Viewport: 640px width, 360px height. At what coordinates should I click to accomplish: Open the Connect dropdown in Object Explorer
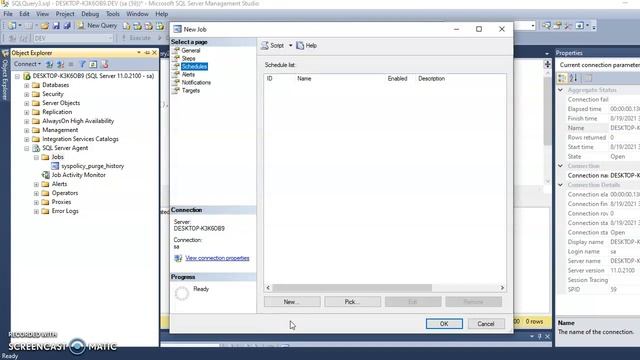click(27, 64)
